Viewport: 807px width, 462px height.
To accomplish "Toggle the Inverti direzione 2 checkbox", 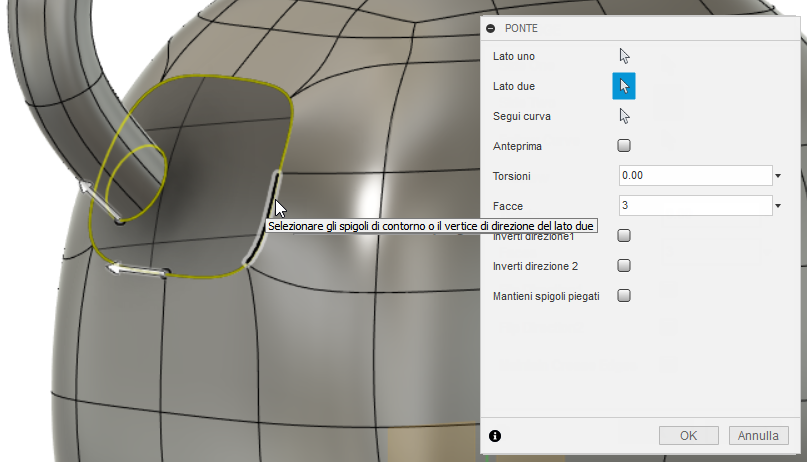I will tap(624, 265).
